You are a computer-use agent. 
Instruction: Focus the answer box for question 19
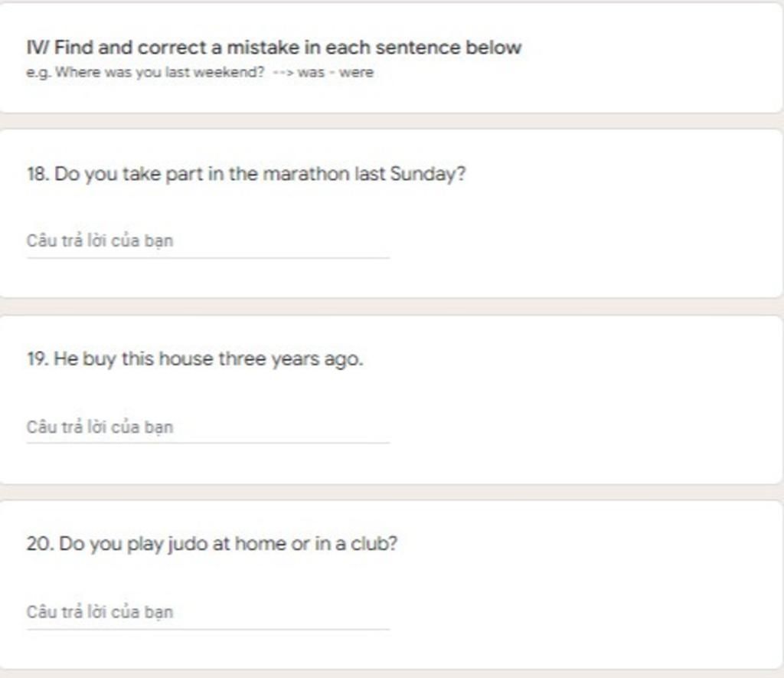click(207, 427)
